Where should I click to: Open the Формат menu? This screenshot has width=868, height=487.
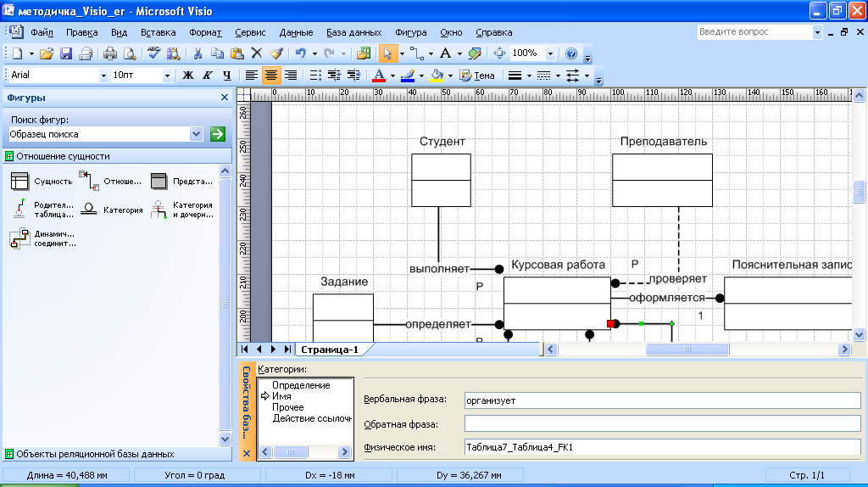tap(205, 33)
